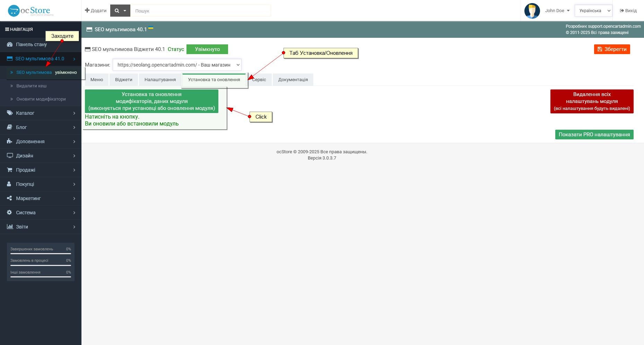Viewport: 644px width, 345px height.
Task: Click the Дизайн monitor icon
Action: [10, 156]
